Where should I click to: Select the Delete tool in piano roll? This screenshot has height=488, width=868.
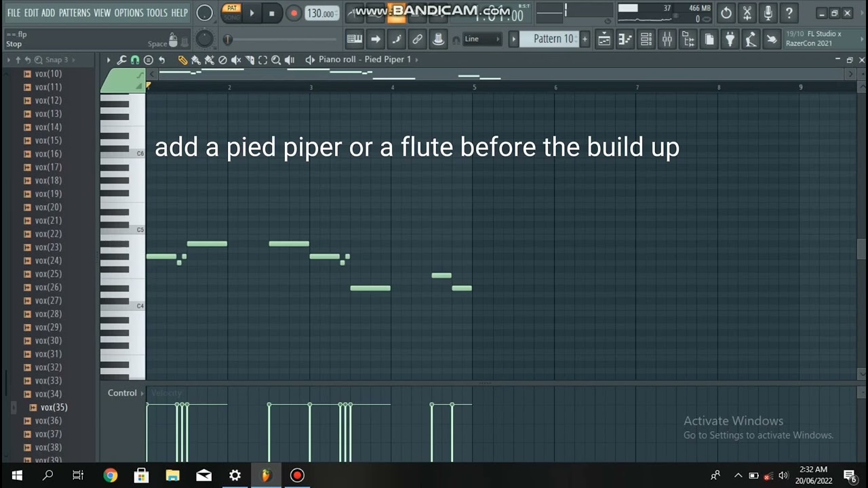(x=222, y=60)
